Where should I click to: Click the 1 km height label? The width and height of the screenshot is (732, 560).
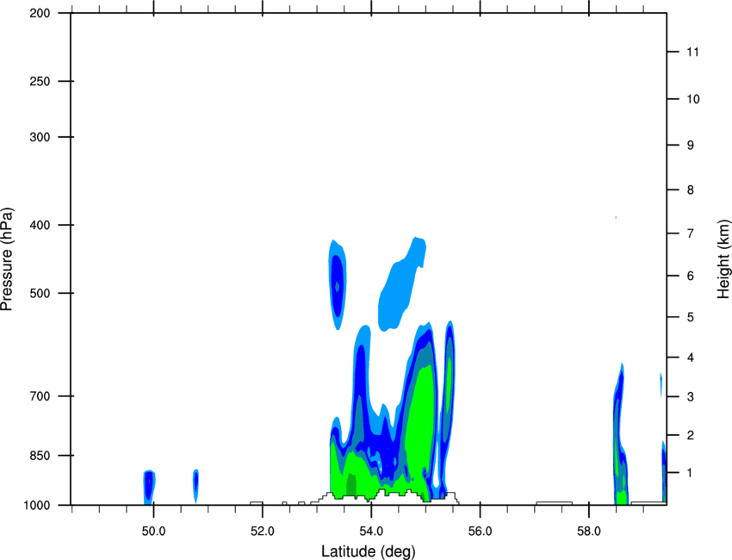tap(691, 473)
